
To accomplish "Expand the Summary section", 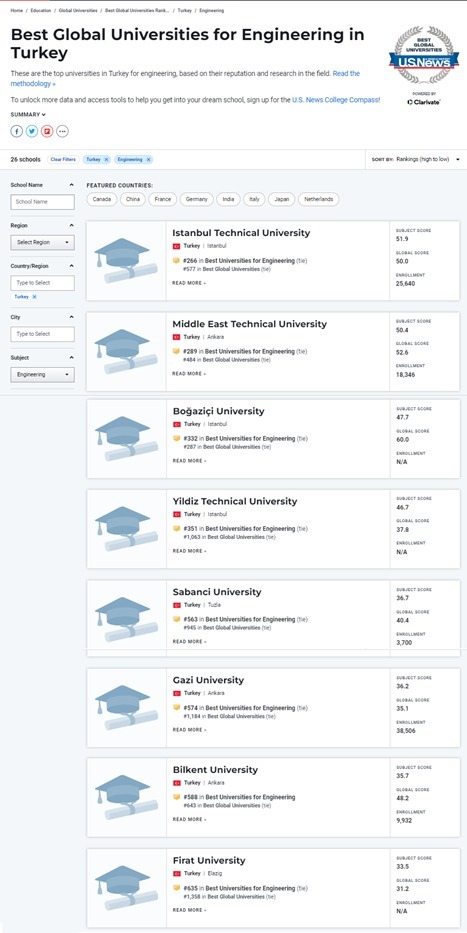I will tap(28, 114).
